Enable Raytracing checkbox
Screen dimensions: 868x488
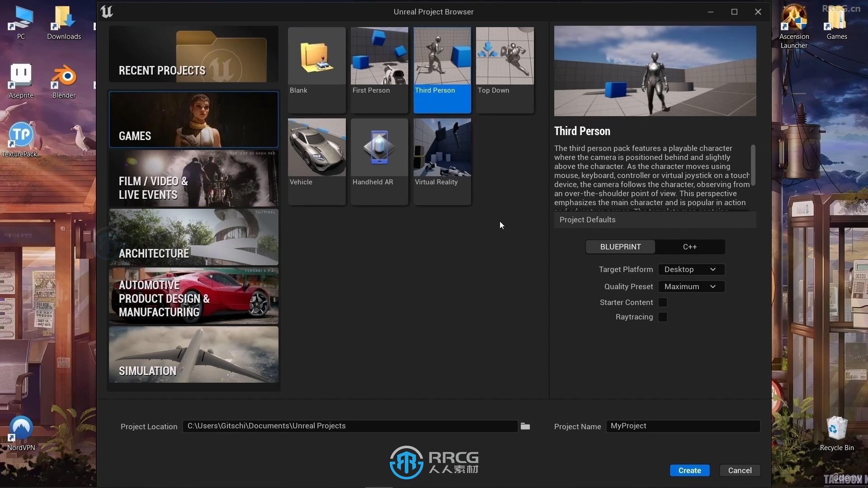663,317
